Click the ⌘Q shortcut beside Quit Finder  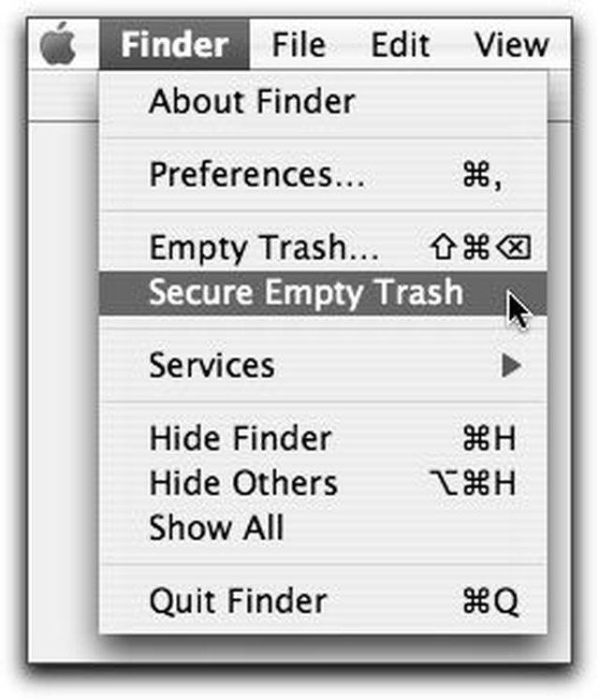tap(490, 602)
